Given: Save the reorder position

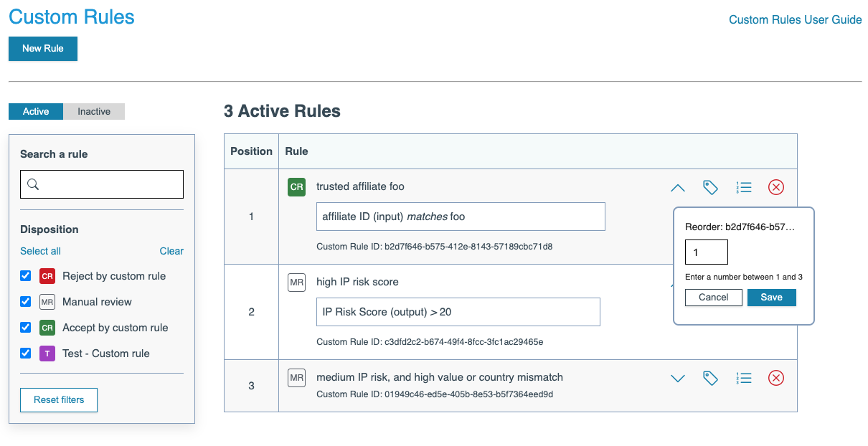Looking at the screenshot, I should (x=771, y=298).
